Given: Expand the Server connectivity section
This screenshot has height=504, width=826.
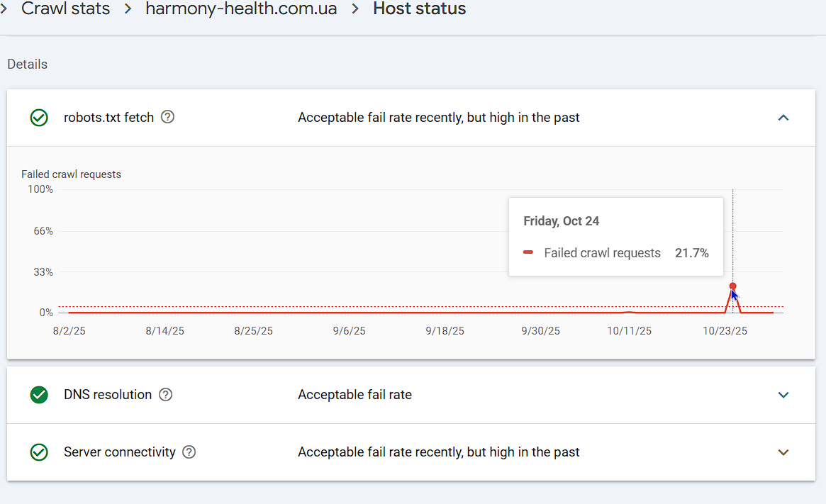Looking at the screenshot, I should (783, 452).
